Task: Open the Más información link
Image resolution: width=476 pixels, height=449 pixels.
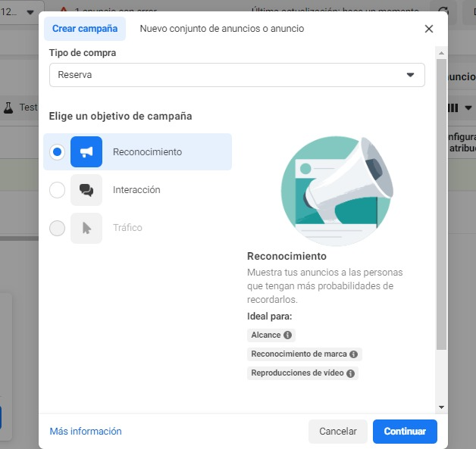Action: 86,432
